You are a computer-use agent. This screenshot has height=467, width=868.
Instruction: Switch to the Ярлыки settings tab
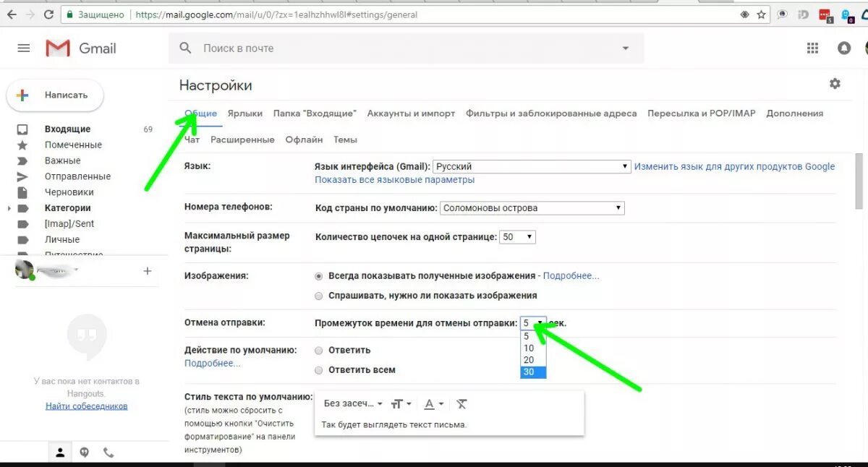[x=244, y=113]
